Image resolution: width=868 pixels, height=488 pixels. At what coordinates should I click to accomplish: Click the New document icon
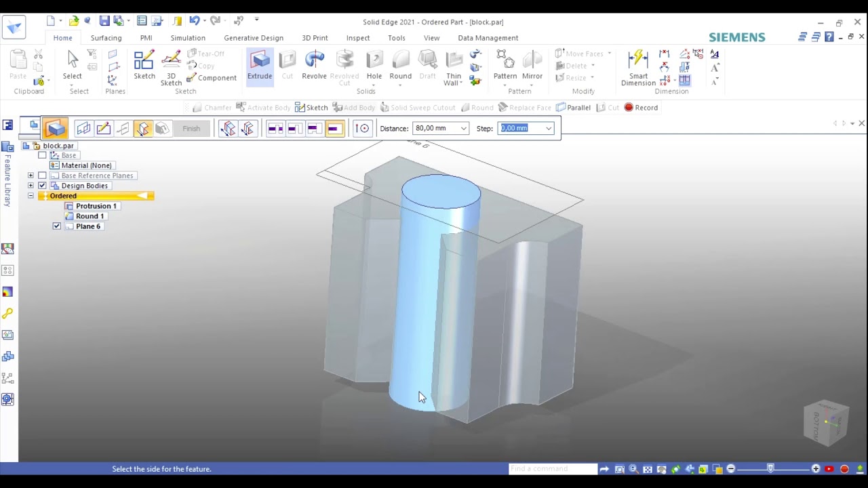coord(51,21)
